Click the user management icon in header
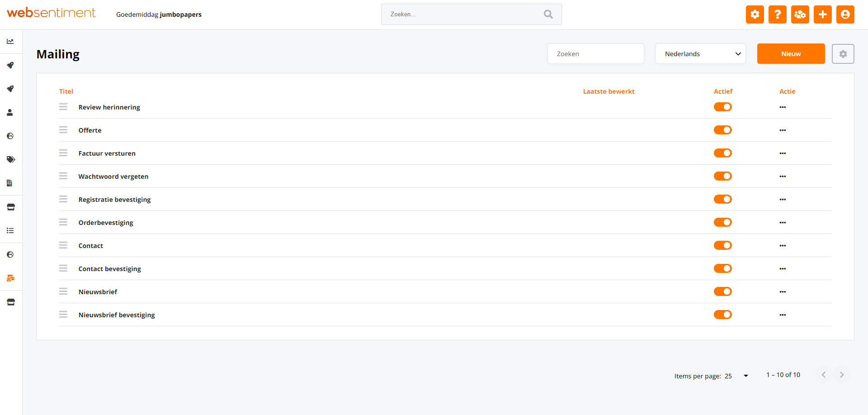The image size is (868, 415). coord(800,14)
